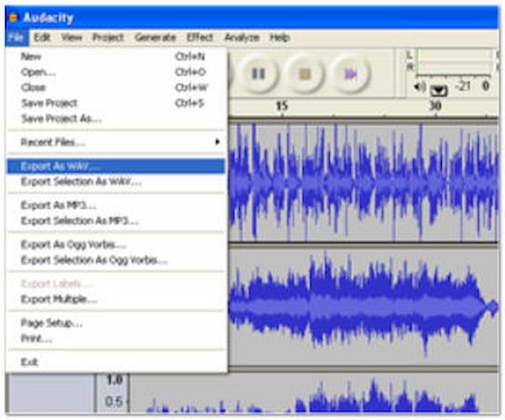Click the Pause playback button
The height and width of the screenshot is (420, 505).
click(x=258, y=74)
